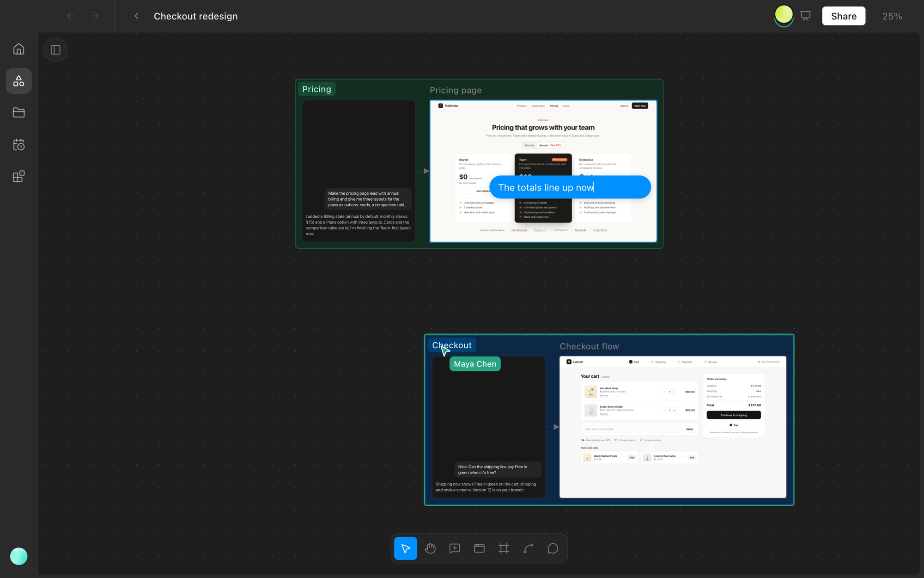The width and height of the screenshot is (924, 578).
Task: Open the Home icon in sidebar
Action: (18, 49)
